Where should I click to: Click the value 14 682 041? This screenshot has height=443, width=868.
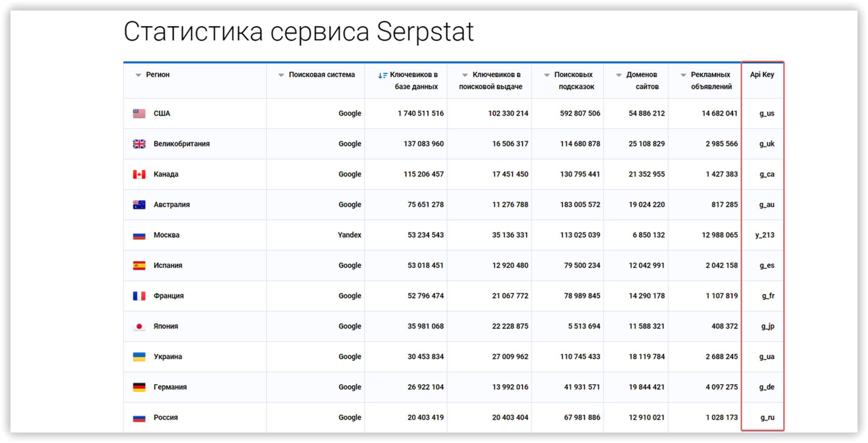(720, 114)
